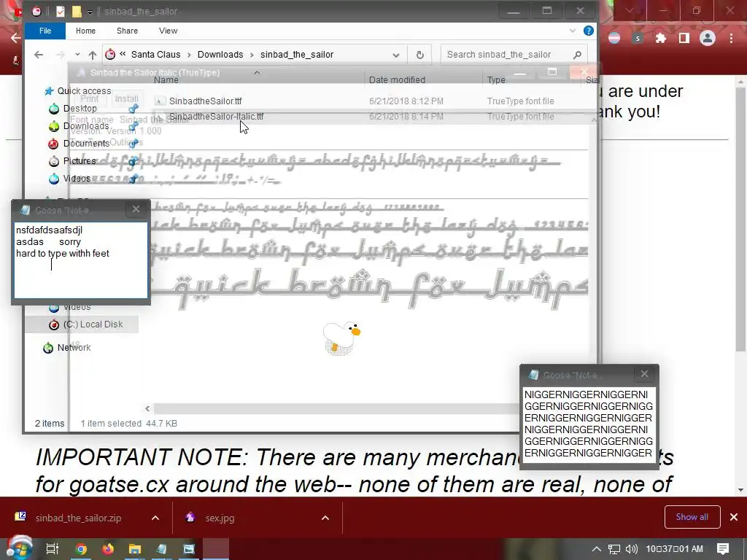Image resolution: width=747 pixels, height=560 pixels.
Task: Open Videos under Quick access
Action: (x=77, y=179)
